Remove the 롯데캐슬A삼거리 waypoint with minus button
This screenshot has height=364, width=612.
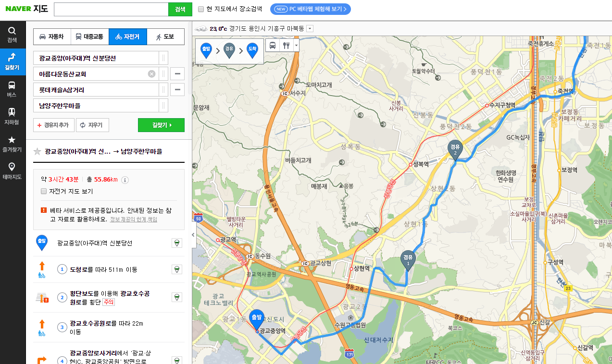pyautogui.click(x=177, y=90)
